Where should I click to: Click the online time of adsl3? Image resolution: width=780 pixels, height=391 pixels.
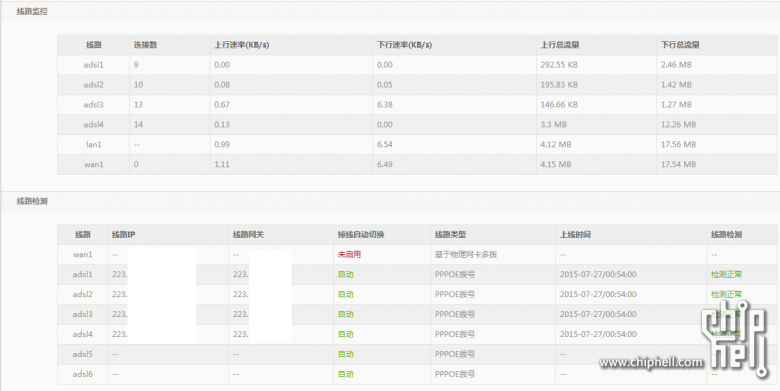pos(598,314)
